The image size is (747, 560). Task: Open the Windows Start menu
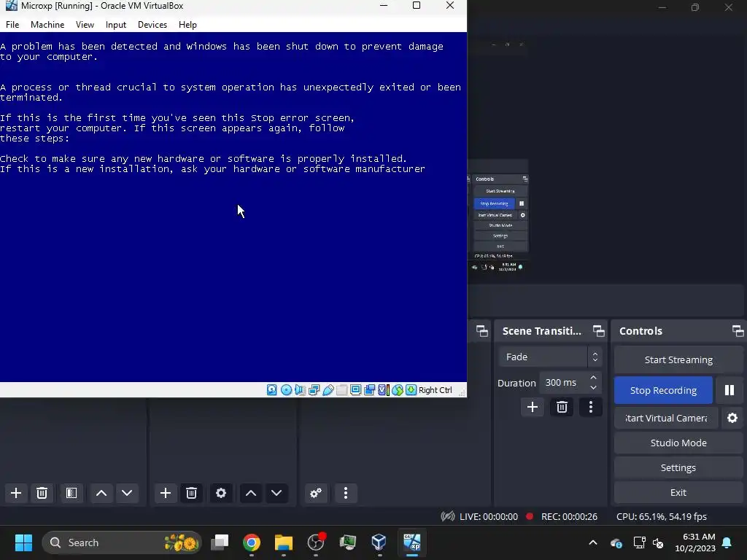(x=23, y=542)
